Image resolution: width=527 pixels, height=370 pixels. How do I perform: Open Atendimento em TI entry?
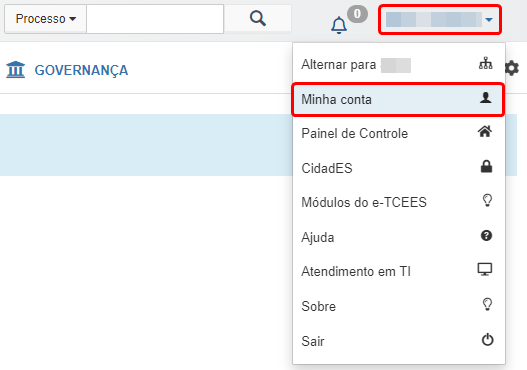399,271
